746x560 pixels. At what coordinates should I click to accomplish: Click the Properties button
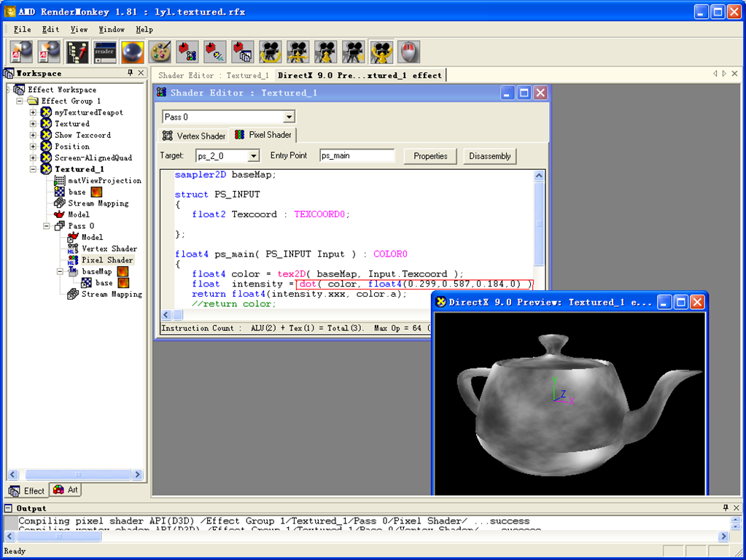point(430,156)
